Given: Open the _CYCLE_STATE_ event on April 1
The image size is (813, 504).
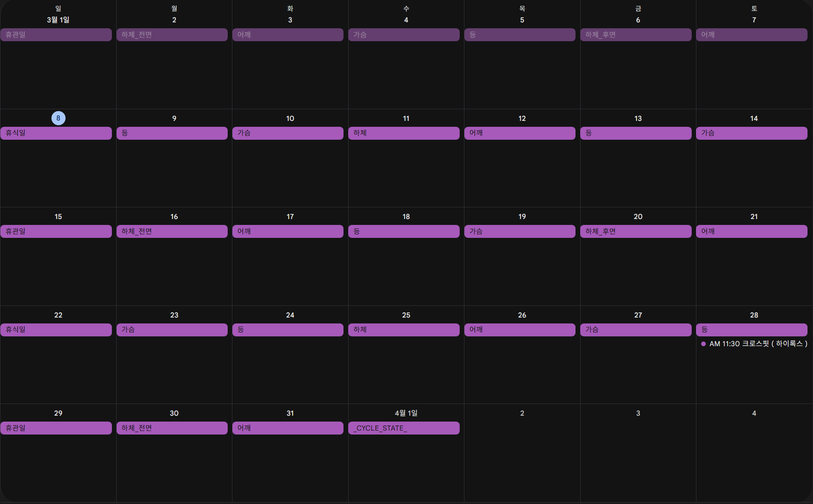Looking at the screenshot, I should pos(404,428).
